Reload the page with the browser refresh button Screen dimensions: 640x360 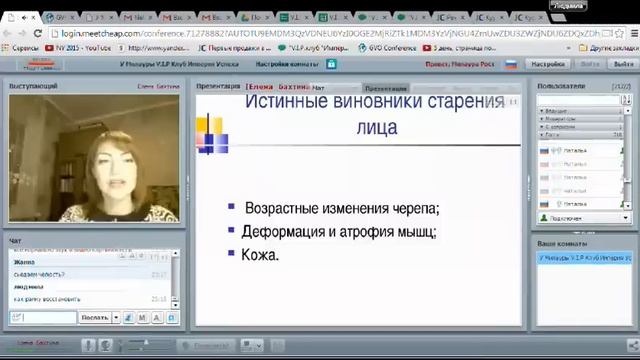coord(38,33)
